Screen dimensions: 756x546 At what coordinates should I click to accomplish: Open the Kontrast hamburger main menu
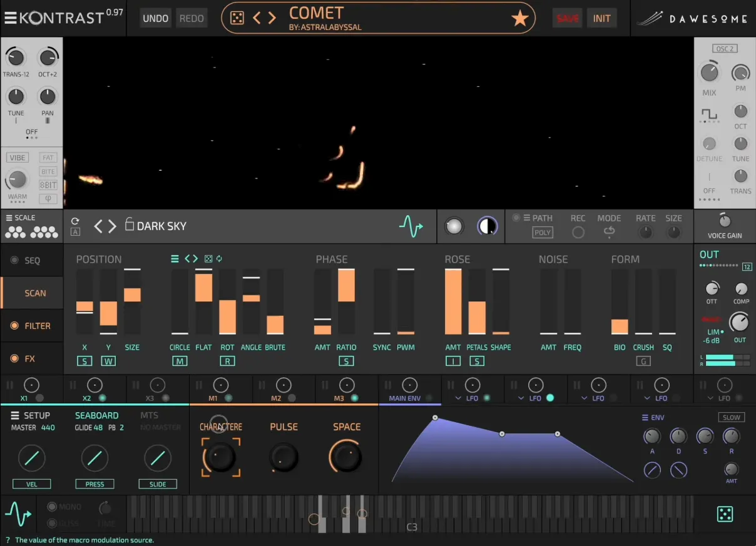click(x=10, y=18)
